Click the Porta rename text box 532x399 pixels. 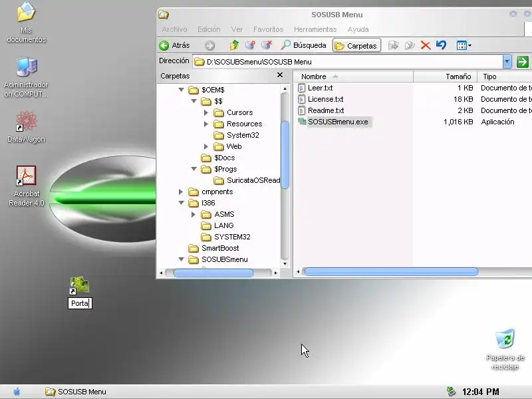coord(80,303)
